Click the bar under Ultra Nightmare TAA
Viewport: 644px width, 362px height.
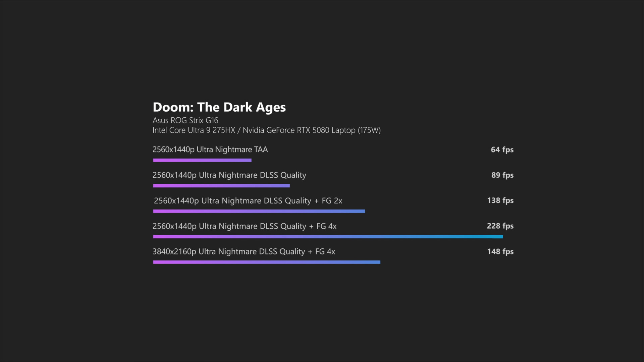(x=202, y=160)
